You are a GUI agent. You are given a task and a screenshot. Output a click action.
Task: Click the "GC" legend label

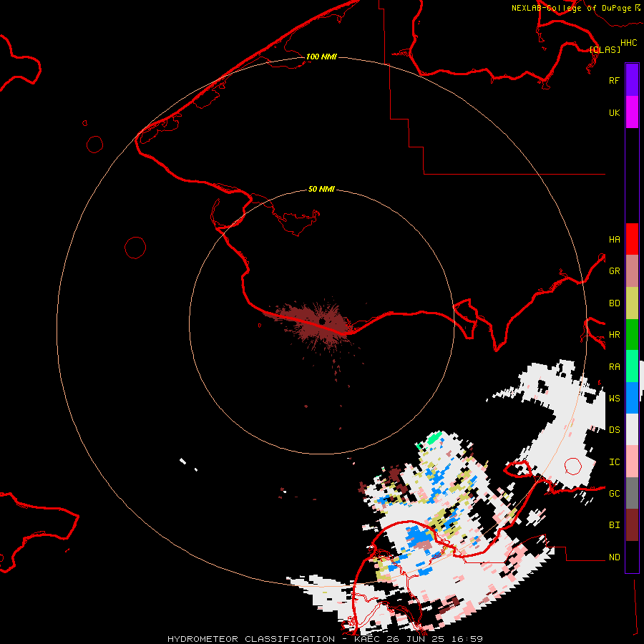[x=614, y=493]
